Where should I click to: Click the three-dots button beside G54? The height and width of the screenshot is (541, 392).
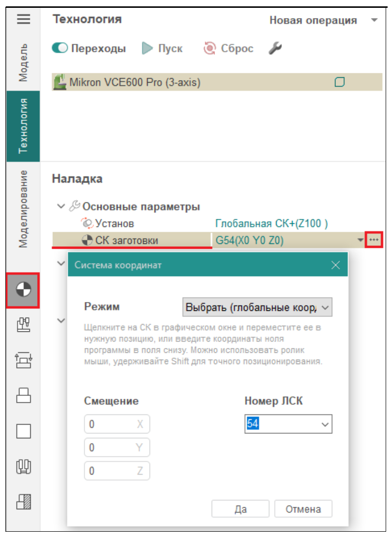(x=374, y=240)
